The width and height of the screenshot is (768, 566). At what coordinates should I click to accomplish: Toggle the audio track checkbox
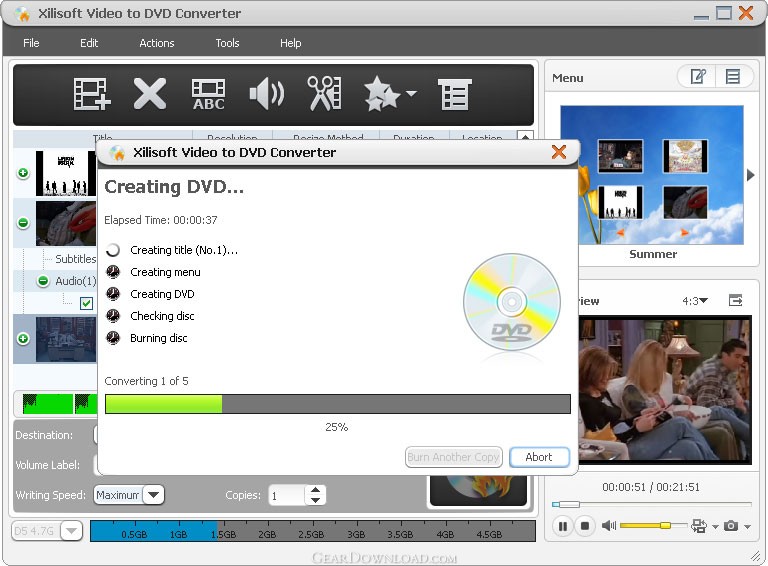point(86,303)
